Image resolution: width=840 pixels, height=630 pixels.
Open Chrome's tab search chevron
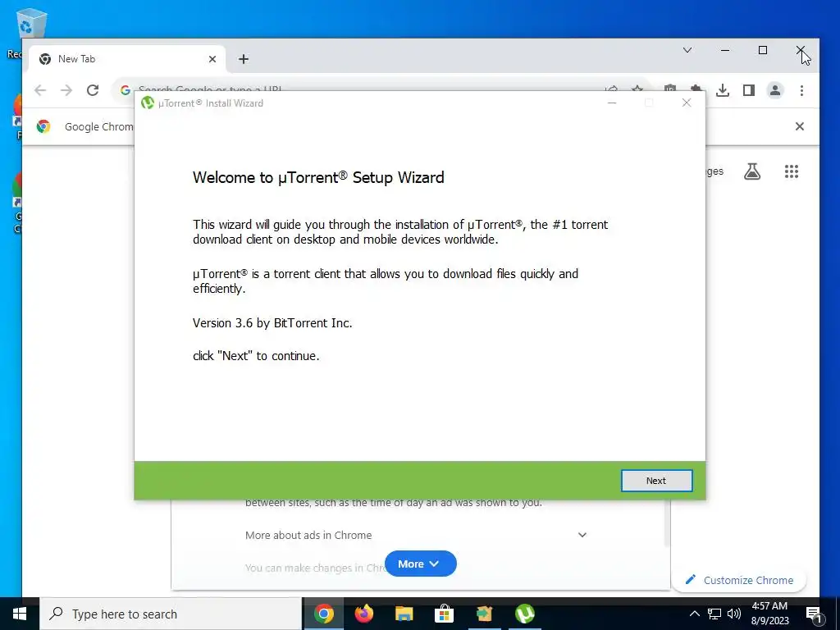coord(687,50)
